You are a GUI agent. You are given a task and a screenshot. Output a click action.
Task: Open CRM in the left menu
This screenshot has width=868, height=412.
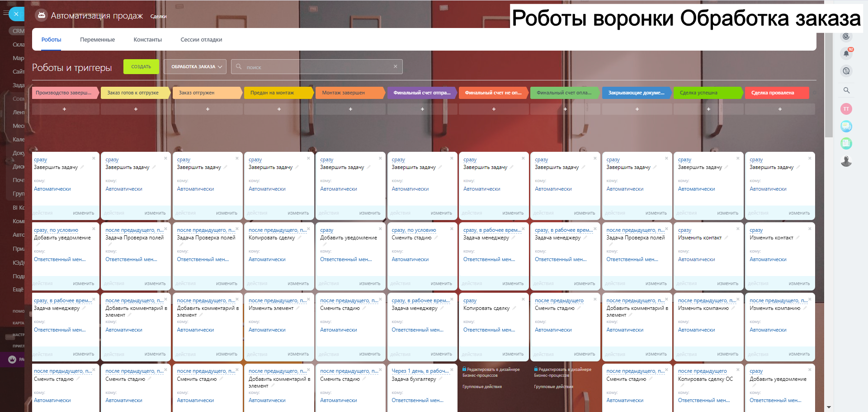[18, 31]
